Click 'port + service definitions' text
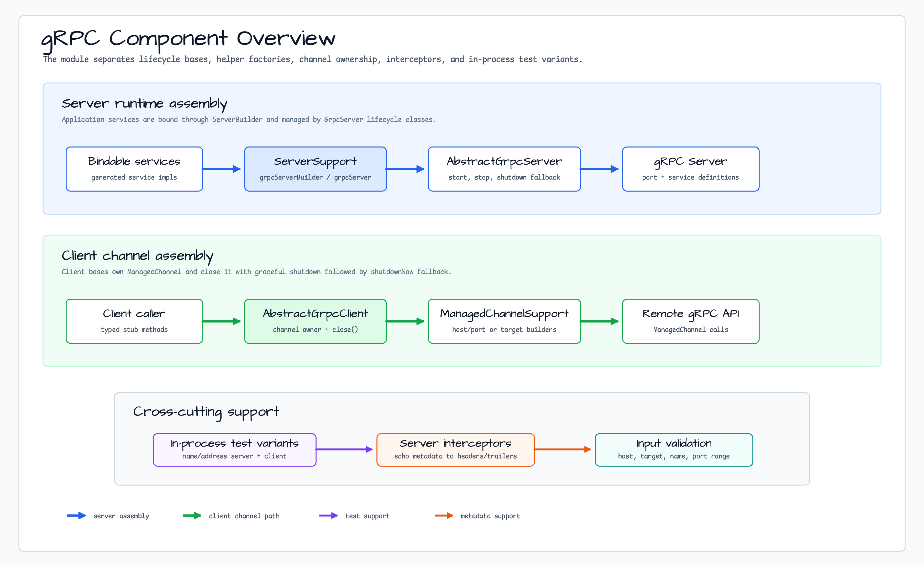The width and height of the screenshot is (924, 567). click(x=691, y=177)
